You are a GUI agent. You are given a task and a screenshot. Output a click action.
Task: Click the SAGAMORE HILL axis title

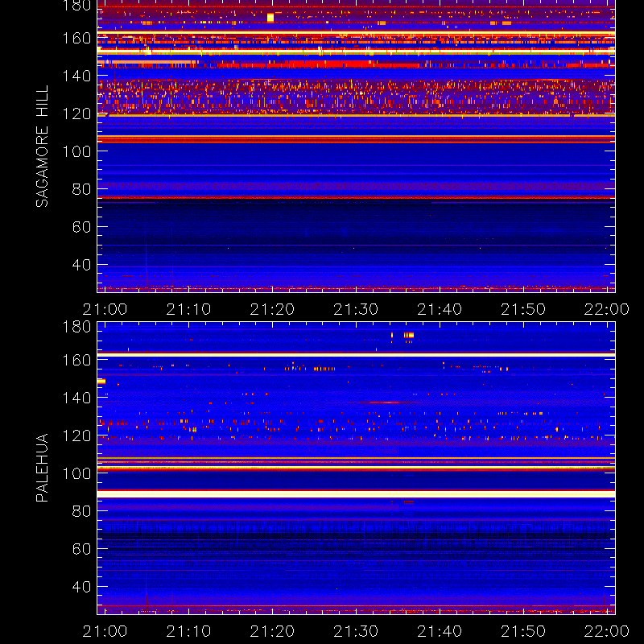(43, 146)
